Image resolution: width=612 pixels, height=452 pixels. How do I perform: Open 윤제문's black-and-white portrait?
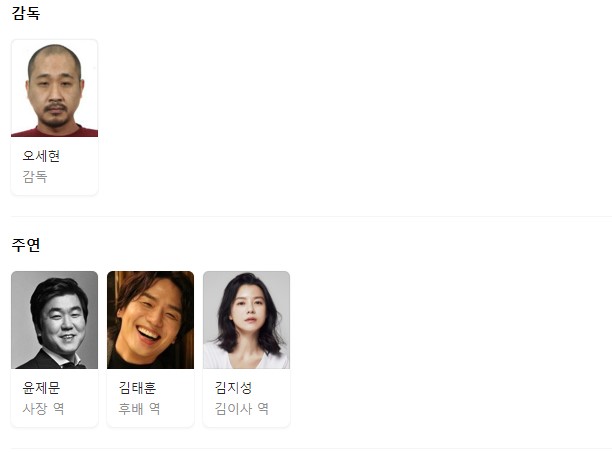pos(54,320)
